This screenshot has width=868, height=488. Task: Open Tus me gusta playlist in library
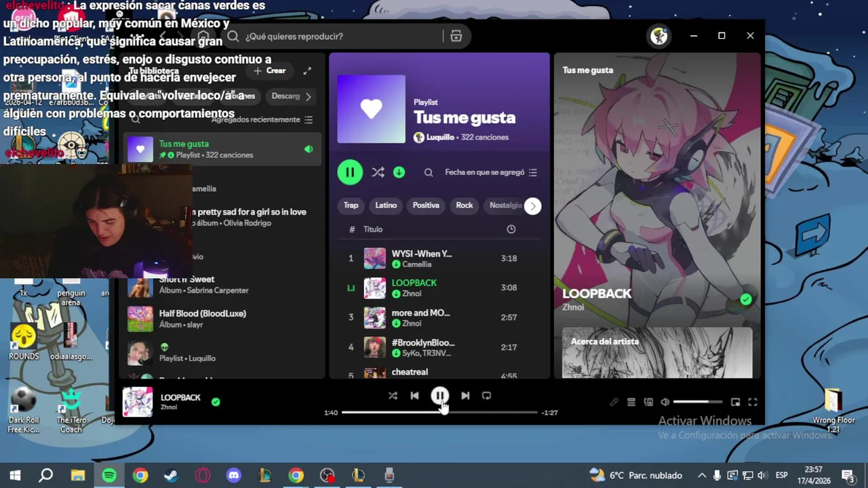click(222, 149)
